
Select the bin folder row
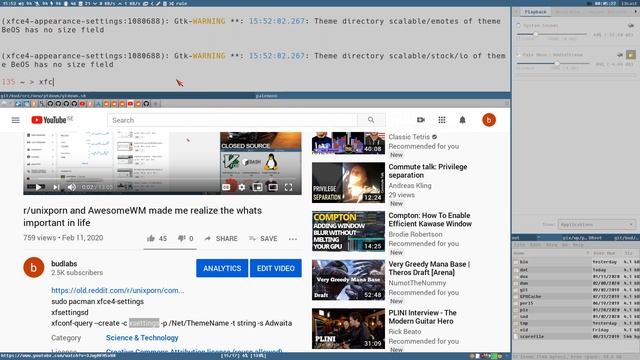click(576, 262)
